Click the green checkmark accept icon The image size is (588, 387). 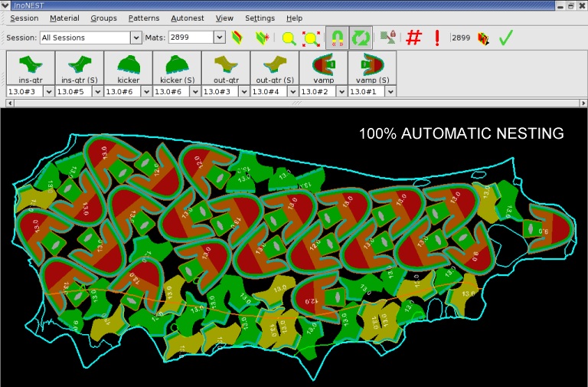505,38
